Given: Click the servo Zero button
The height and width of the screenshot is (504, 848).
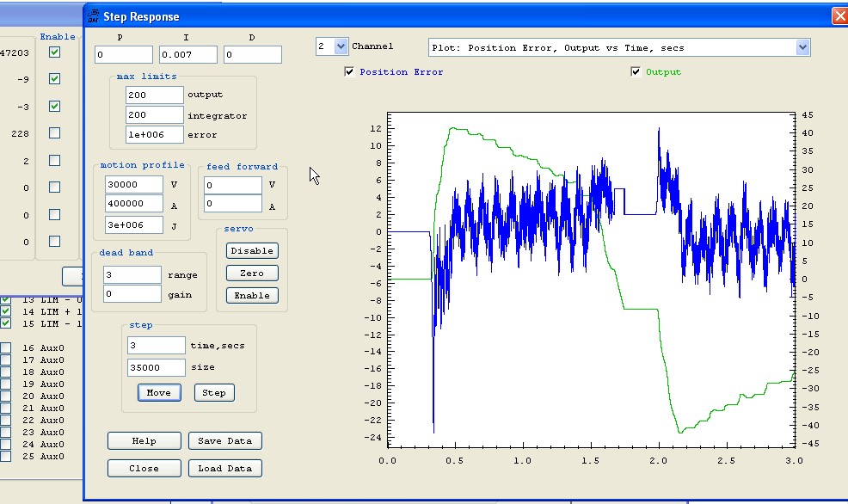Looking at the screenshot, I should coord(252,274).
